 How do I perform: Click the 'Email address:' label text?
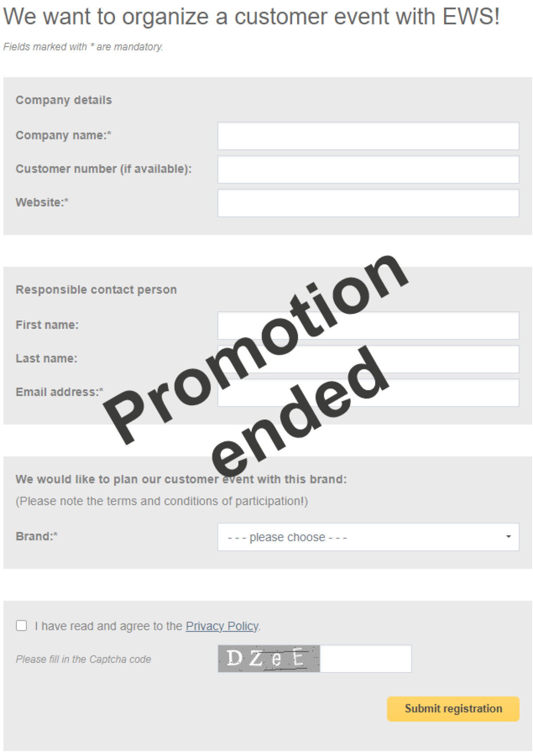[x=60, y=392]
